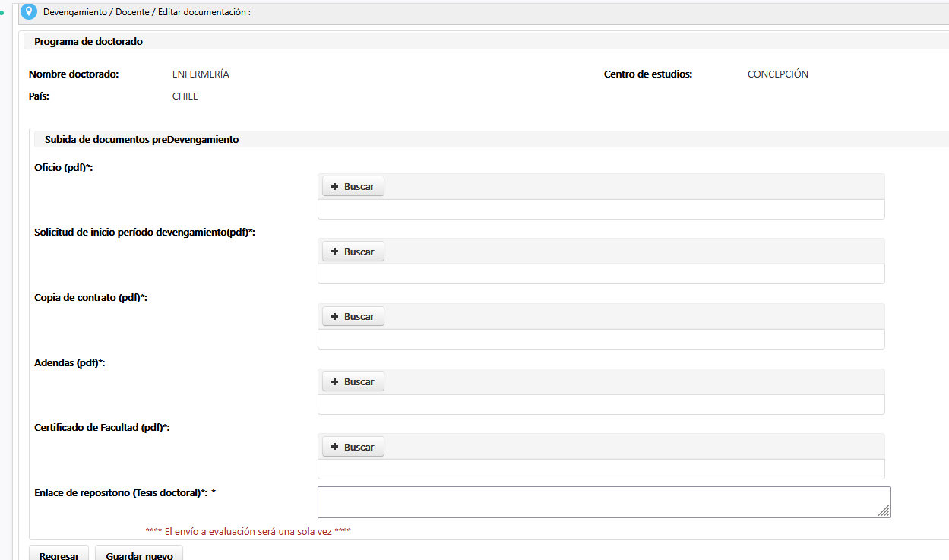Click the green dot indicator at left edge

point(3,13)
